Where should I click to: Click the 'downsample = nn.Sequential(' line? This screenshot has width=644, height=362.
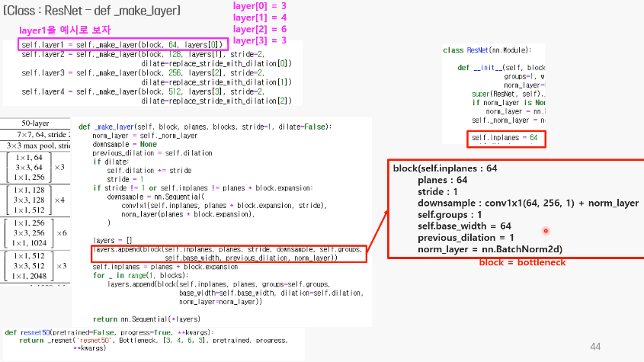pos(155,197)
